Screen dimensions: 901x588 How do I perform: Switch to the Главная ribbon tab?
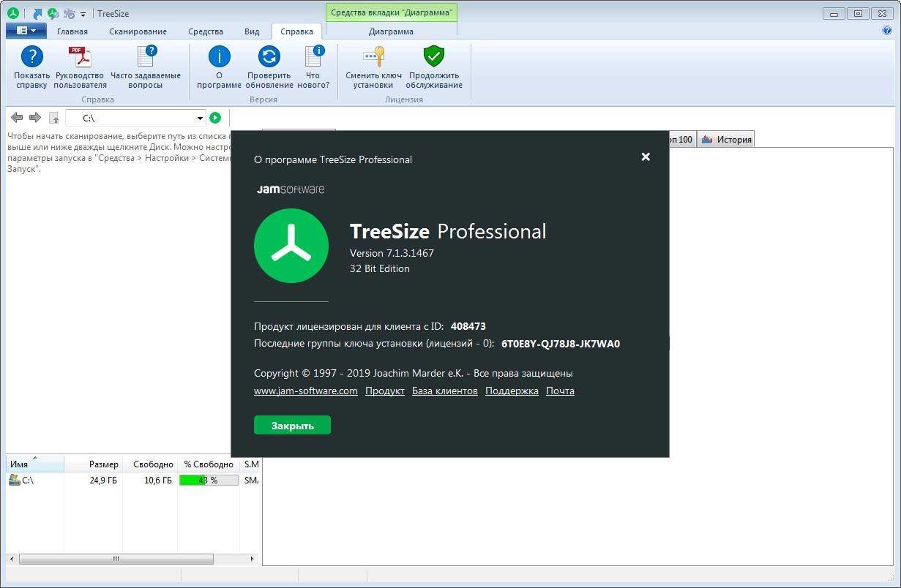72,31
